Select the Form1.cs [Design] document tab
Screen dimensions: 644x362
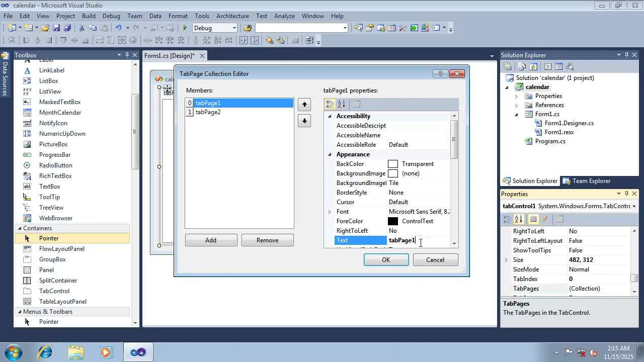point(169,56)
